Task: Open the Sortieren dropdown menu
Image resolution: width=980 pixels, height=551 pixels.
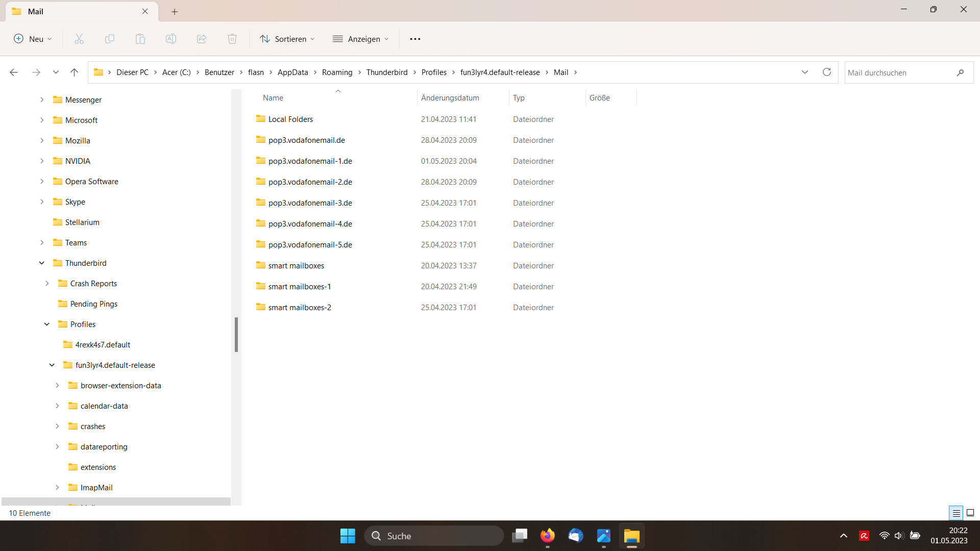Action: pos(287,39)
